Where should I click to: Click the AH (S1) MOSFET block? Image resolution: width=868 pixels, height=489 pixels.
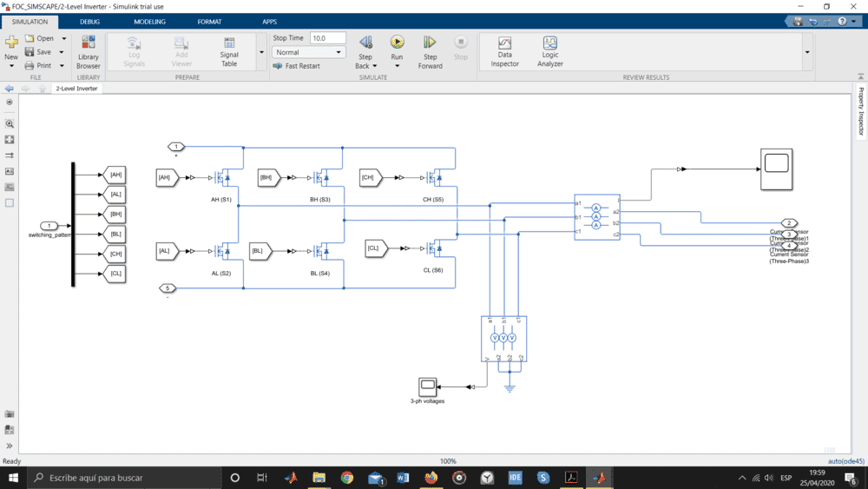coord(220,178)
